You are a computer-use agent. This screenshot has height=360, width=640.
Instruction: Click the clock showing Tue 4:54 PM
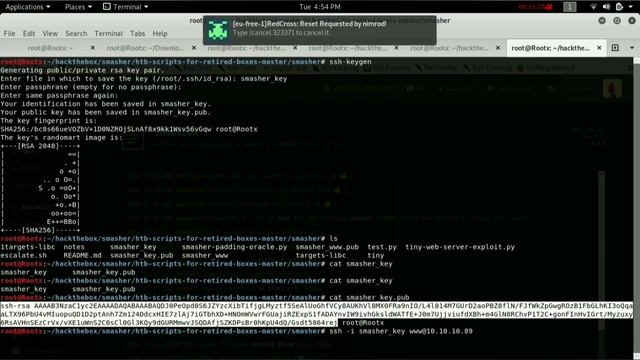[320, 7]
